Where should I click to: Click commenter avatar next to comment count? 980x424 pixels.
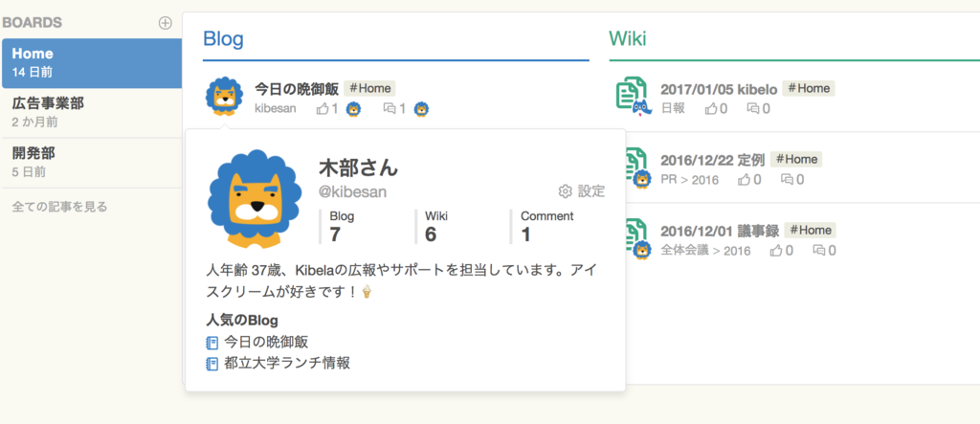(x=422, y=109)
